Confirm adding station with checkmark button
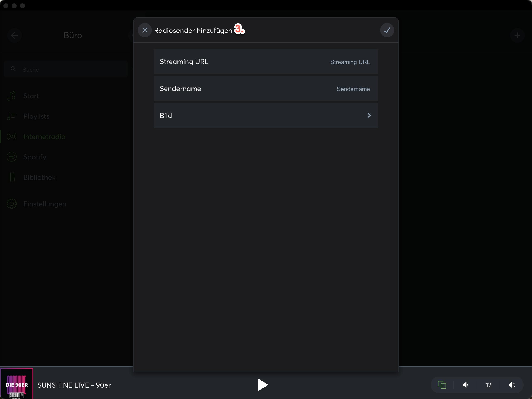The height and width of the screenshot is (399, 532). pyautogui.click(x=387, y=30)
